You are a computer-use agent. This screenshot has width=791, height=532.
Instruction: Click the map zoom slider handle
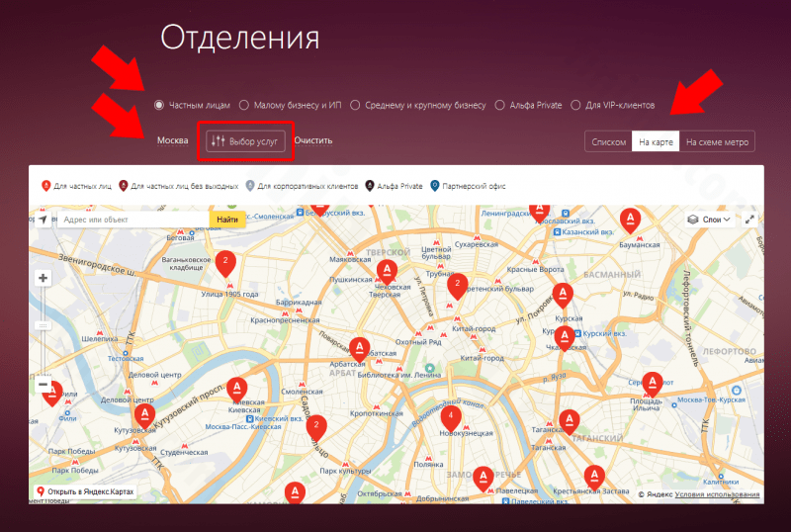tap(44, 325)
